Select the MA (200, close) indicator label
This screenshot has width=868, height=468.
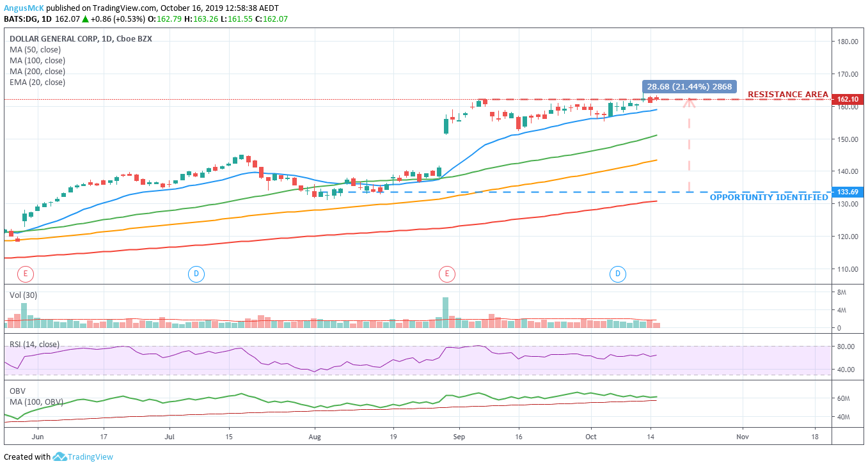coord(37,72)
